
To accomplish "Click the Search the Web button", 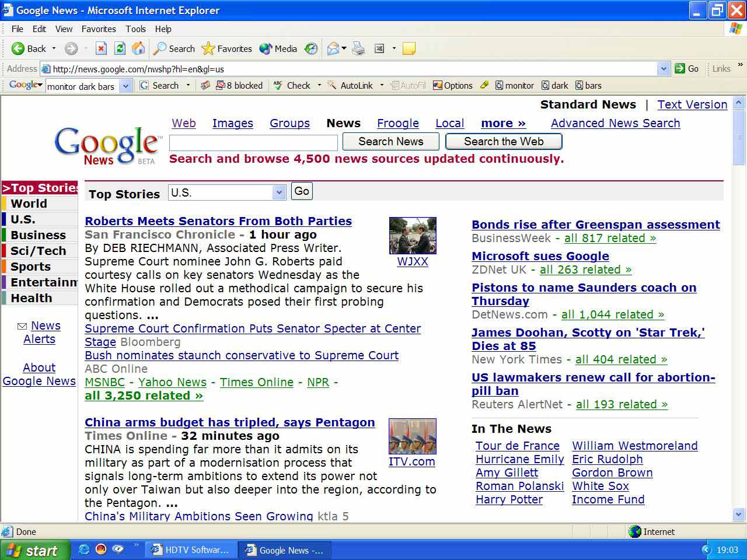I will (x=504, y=142).
